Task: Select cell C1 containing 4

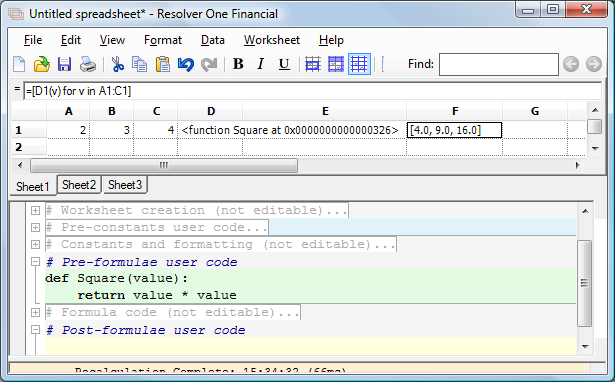Action: pyautogui.click(x=156, y=130)
